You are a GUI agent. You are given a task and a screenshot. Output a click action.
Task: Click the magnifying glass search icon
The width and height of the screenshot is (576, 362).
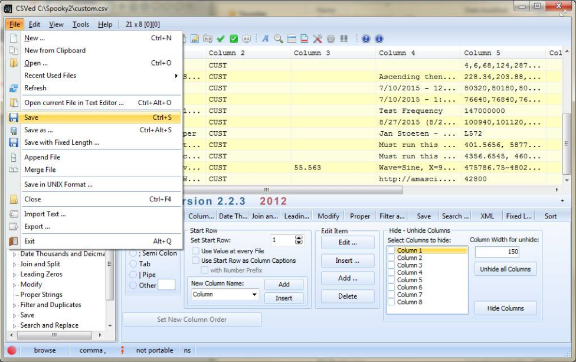[278, 39]
